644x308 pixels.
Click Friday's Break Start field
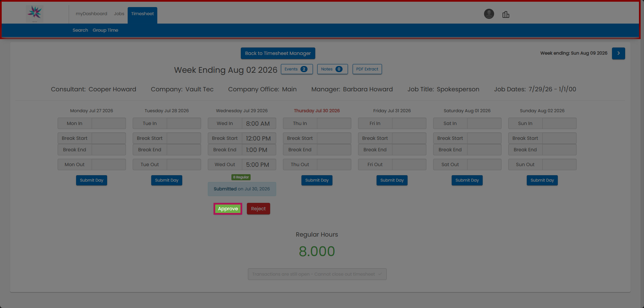pyautogui.click(x=409, y=138)
